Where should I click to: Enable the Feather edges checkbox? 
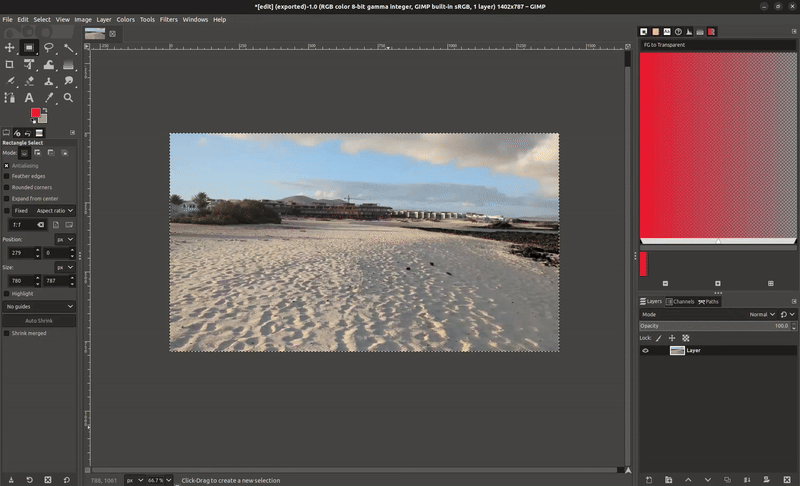[x=6, y=176]
